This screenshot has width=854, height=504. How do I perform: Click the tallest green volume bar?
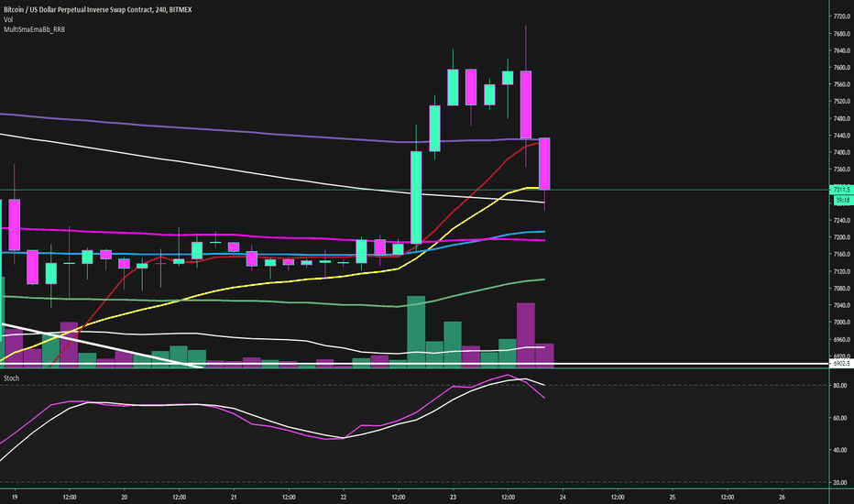click(416, 332)
